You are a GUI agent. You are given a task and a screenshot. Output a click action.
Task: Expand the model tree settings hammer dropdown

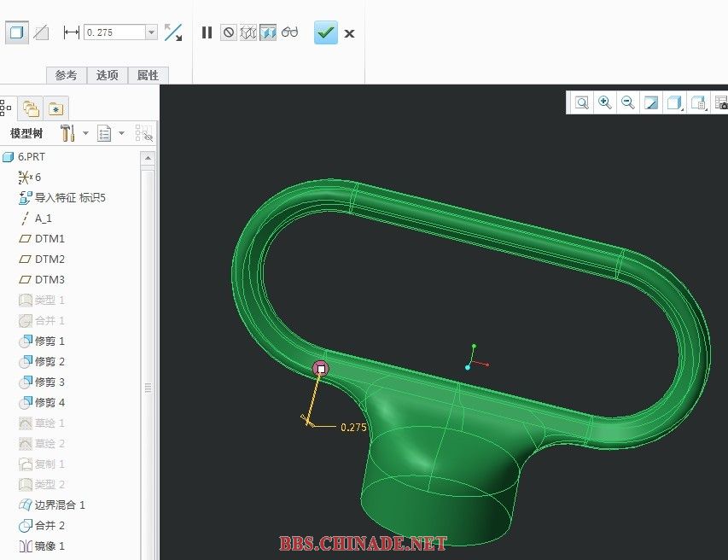[85, 134]
